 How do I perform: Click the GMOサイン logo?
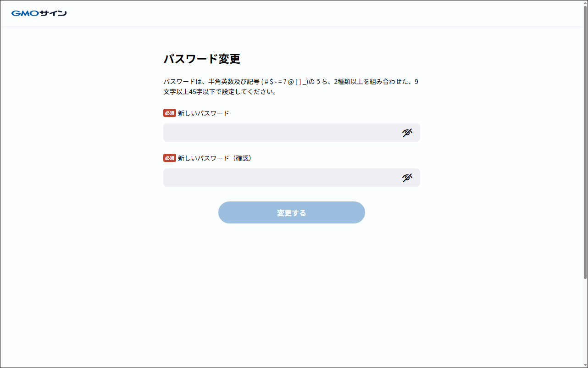(39, 13)
